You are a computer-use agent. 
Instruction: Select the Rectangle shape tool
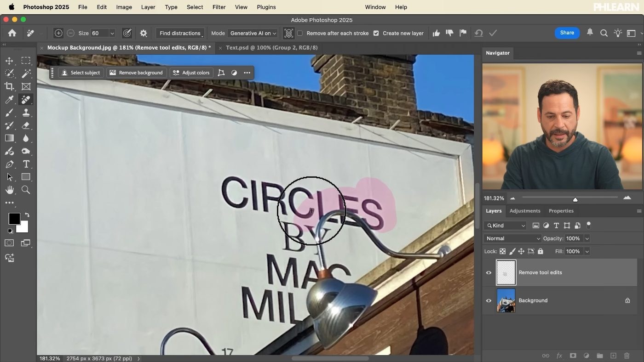pos(26,177)
